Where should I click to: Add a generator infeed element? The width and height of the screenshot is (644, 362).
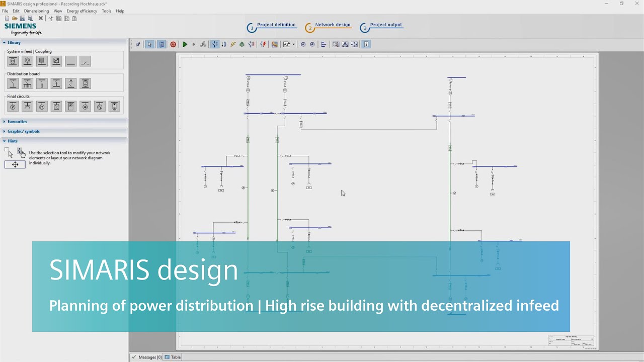point(28,61)
